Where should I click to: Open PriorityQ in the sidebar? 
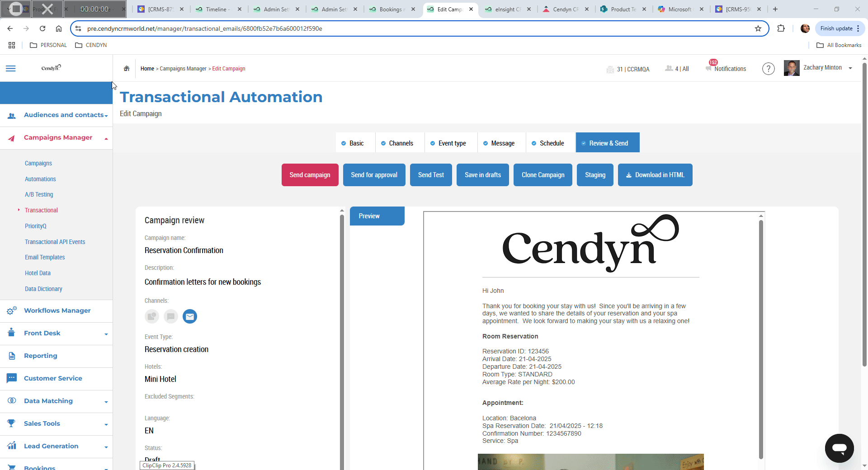pos(36,226)
